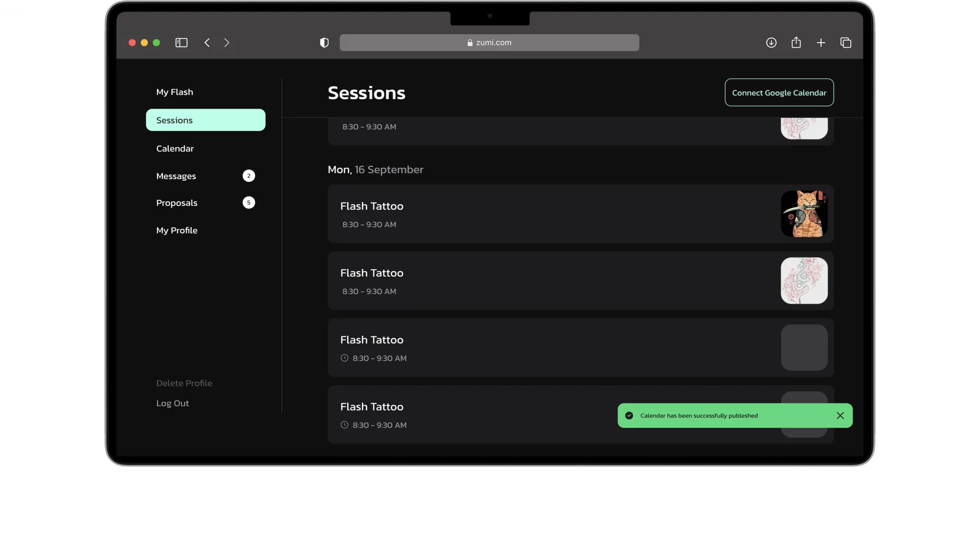The height and width of the screenshot is (551, 980).
Task: Click the Log Out link
Action: 173,403
